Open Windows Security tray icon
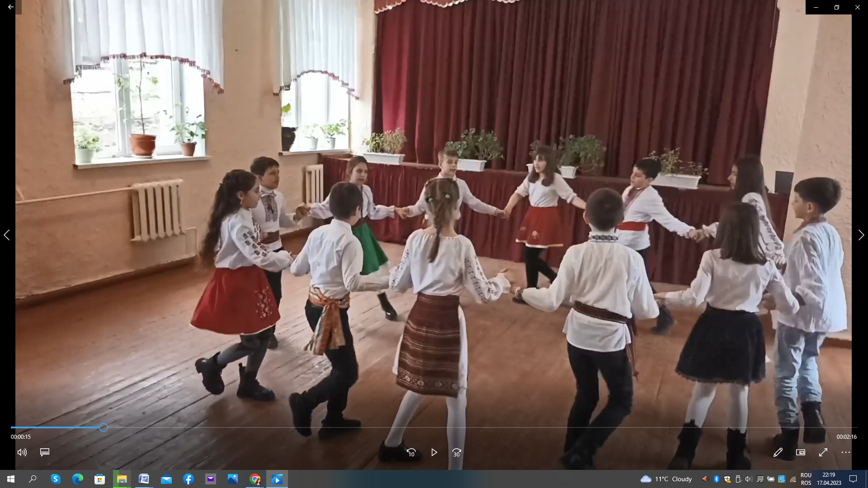The height and width of the screenshot is (488, 868). [727, 479]
